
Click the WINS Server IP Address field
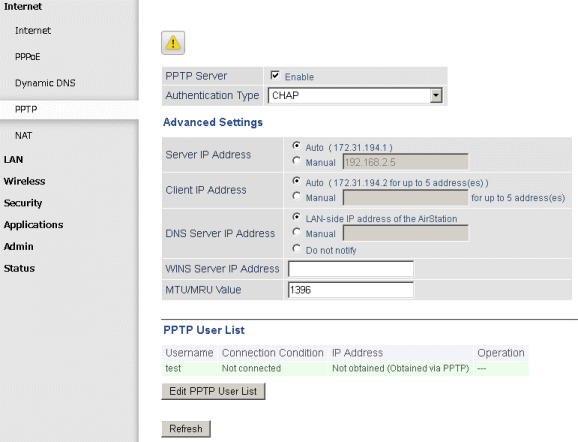[351, 269]
